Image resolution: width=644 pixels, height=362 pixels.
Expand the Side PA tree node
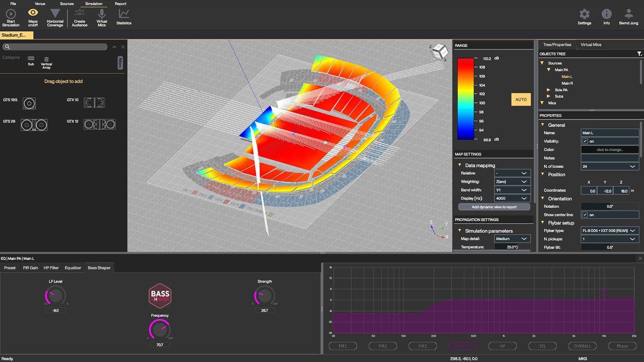(548, 90)
